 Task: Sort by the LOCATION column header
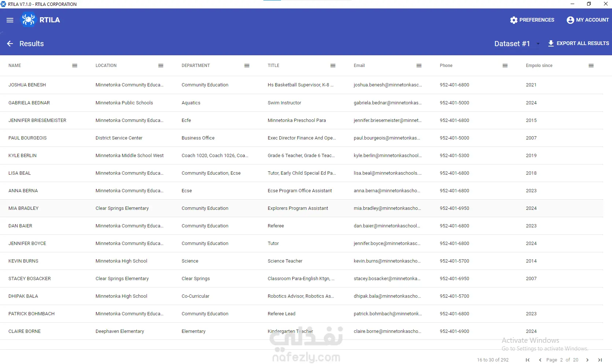point(106,66)
